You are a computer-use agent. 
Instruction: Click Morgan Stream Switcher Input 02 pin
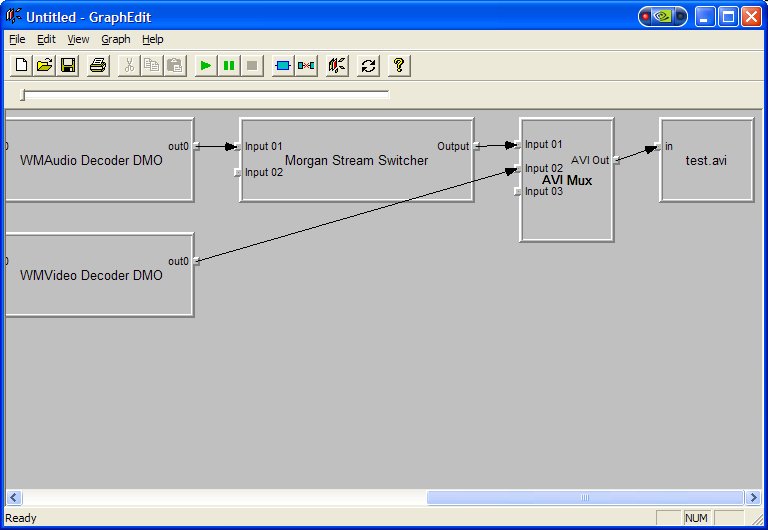(238, 172)
